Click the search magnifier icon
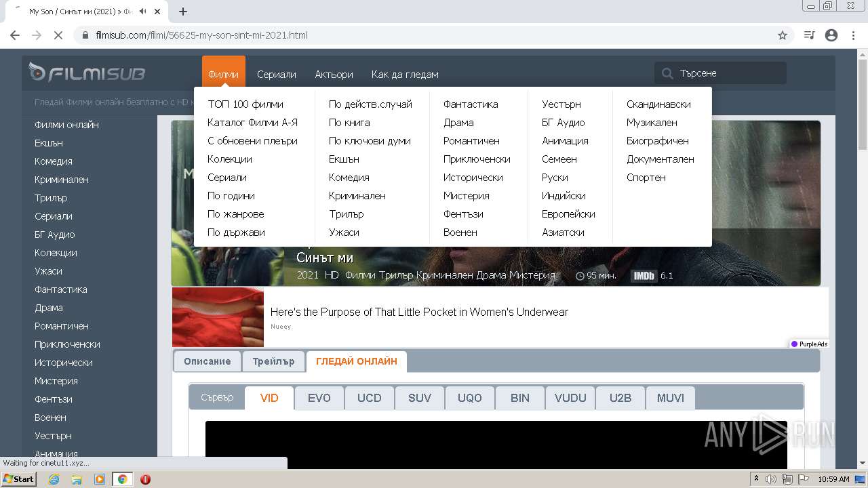868x488 pixels. (667, 73)
